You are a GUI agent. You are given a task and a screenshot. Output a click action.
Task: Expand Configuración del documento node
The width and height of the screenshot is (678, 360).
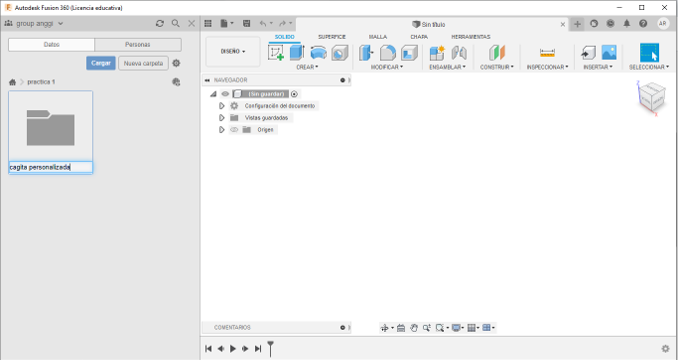(x=221, y=106)
